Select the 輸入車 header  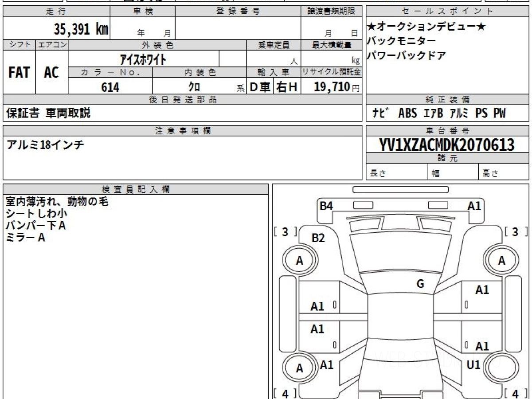coord(274,72)
